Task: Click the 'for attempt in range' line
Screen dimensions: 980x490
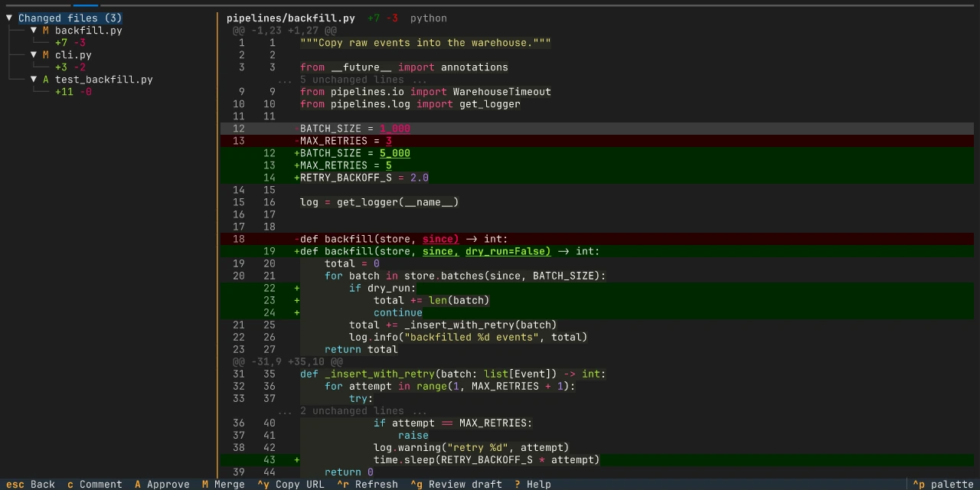Action: click(597, 386)
